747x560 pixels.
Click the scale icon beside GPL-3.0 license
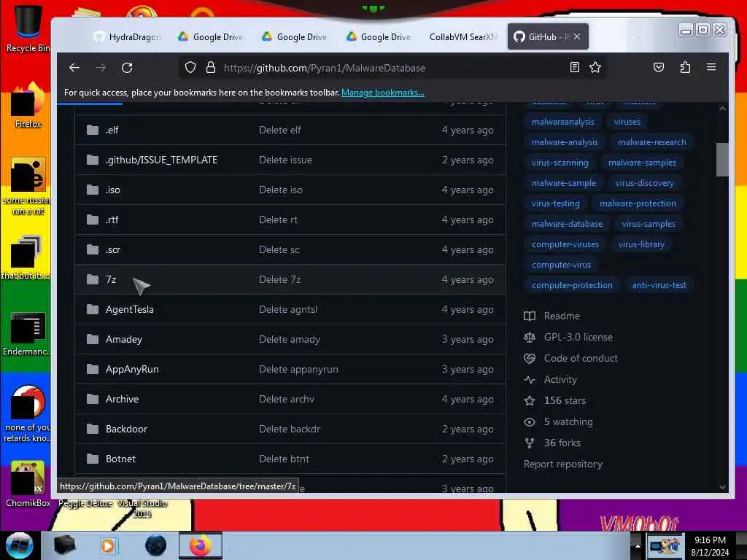(530, 337)
